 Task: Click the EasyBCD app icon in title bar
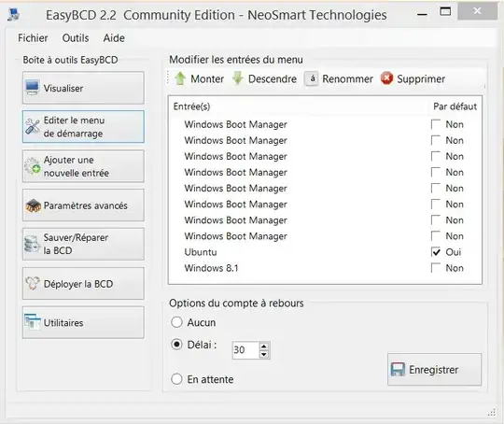click(x=13, y=15)
